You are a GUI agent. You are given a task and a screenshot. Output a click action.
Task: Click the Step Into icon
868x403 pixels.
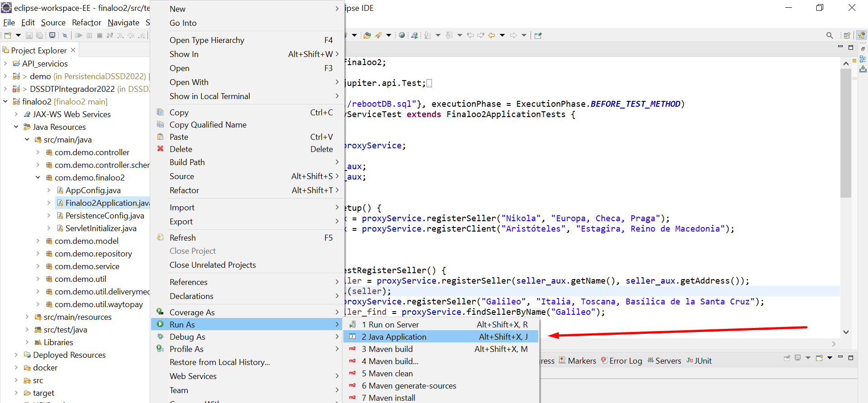click(x=120, y=35)
